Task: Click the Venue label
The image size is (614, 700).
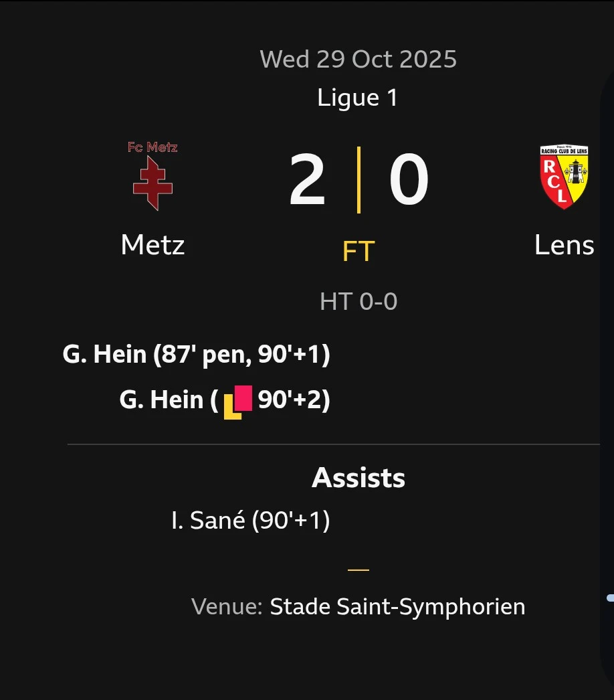Action: [227, 607]
